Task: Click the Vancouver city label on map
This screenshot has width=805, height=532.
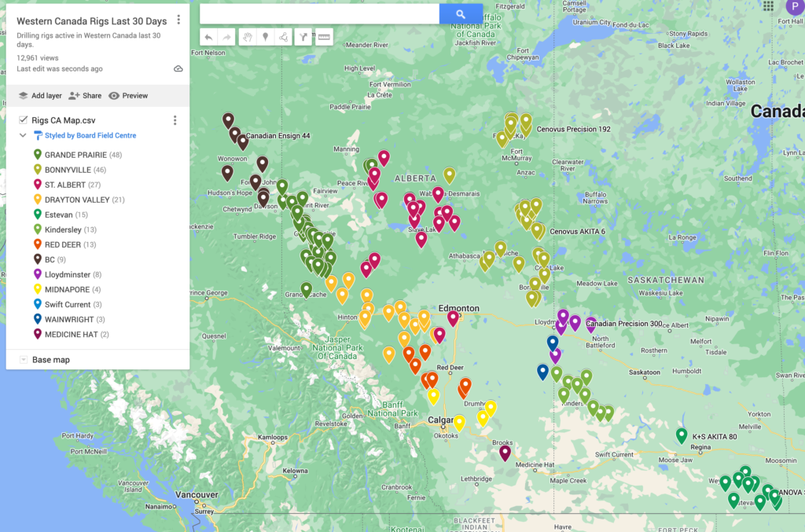Action: pos(197,494)
